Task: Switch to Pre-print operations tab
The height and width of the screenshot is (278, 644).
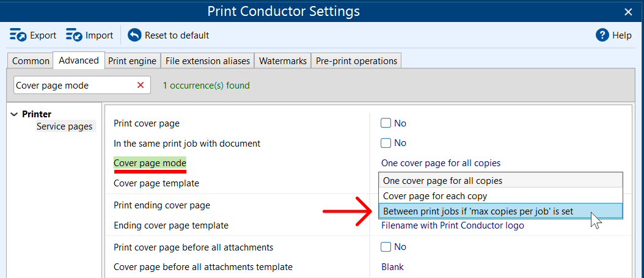Action: 356,61
